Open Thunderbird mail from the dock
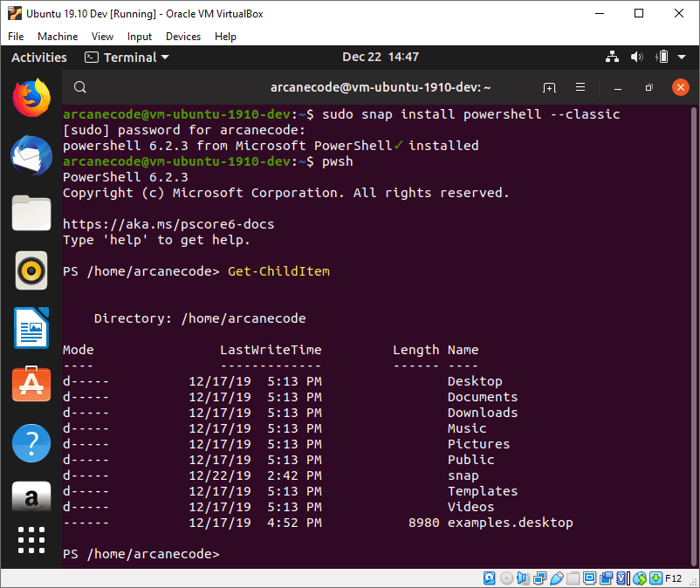700x588 pixels. point(31,155)
